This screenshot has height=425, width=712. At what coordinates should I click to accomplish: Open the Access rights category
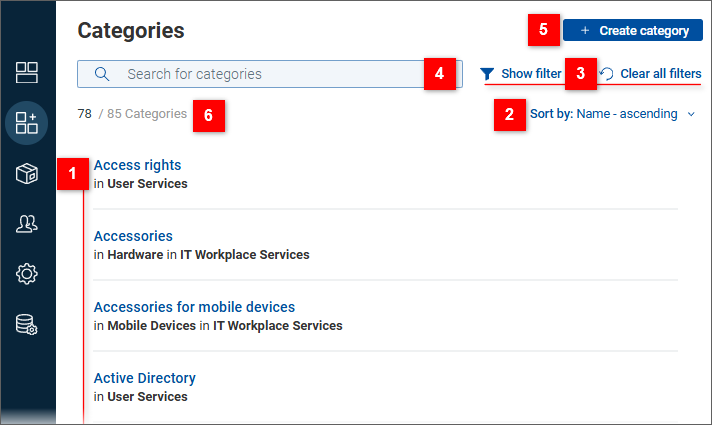click(x=137, y=165)
